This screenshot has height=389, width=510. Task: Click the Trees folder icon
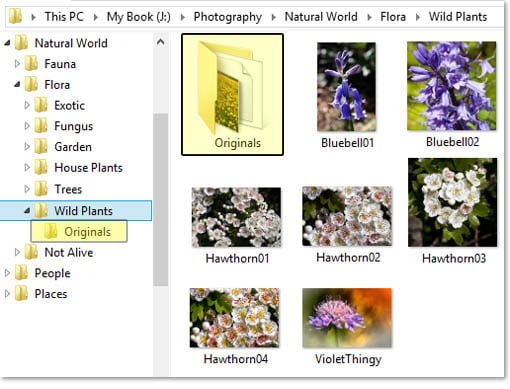[41, 189]
